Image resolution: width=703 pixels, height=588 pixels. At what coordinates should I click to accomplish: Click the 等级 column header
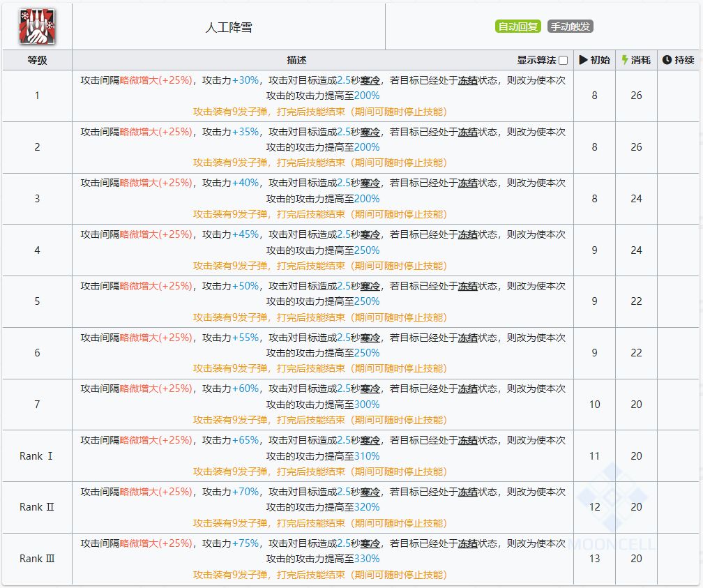(x=37, y=60)
